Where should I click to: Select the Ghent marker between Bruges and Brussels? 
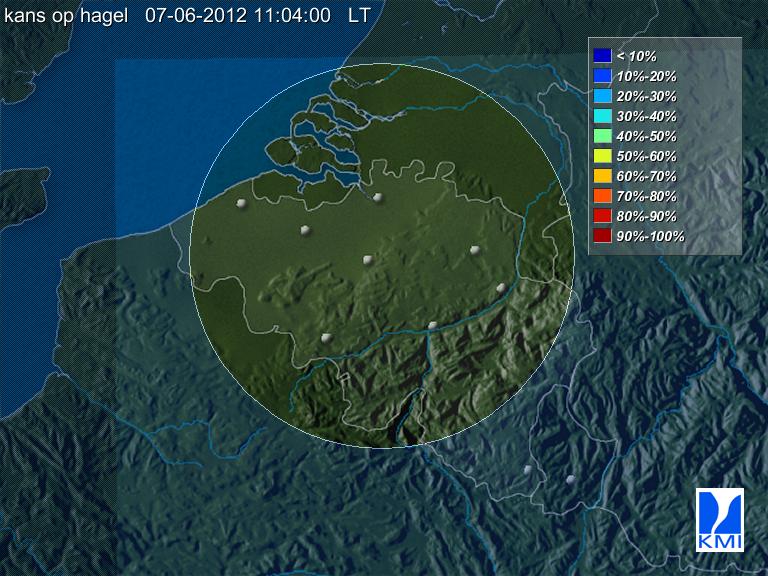point(305,231)
